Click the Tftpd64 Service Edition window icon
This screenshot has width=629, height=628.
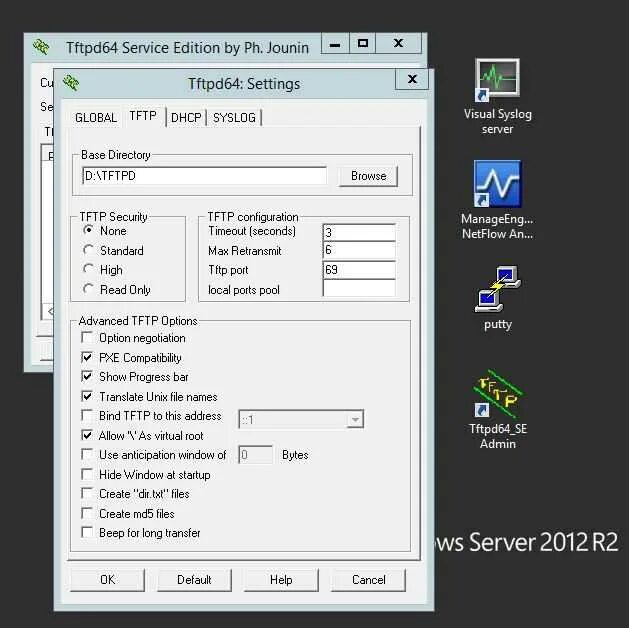coord(41,47)
